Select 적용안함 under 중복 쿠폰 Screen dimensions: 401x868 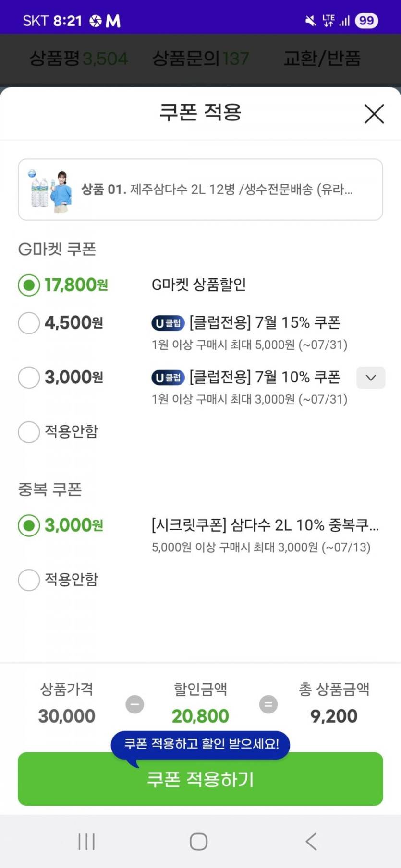[x=29, y=580]
